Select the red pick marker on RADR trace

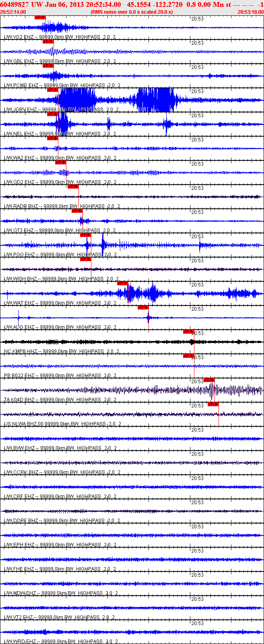pos(73,187)
